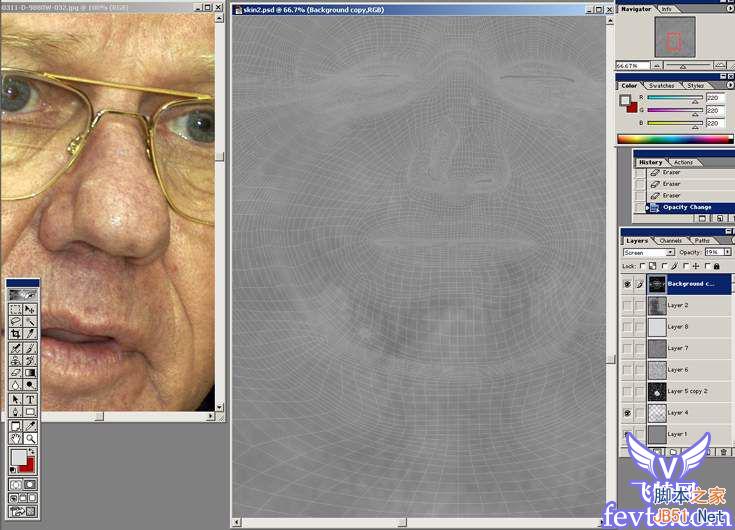Pick a color from spectrum ramp
Image resolution: width=735 pixels, height=530 pixels.
(x=675, y=139)
